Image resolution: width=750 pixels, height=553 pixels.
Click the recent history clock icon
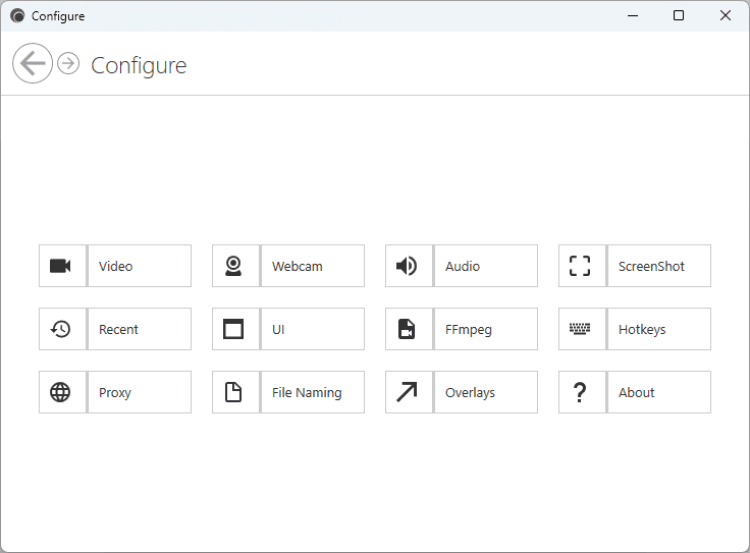tap(61, 329)
